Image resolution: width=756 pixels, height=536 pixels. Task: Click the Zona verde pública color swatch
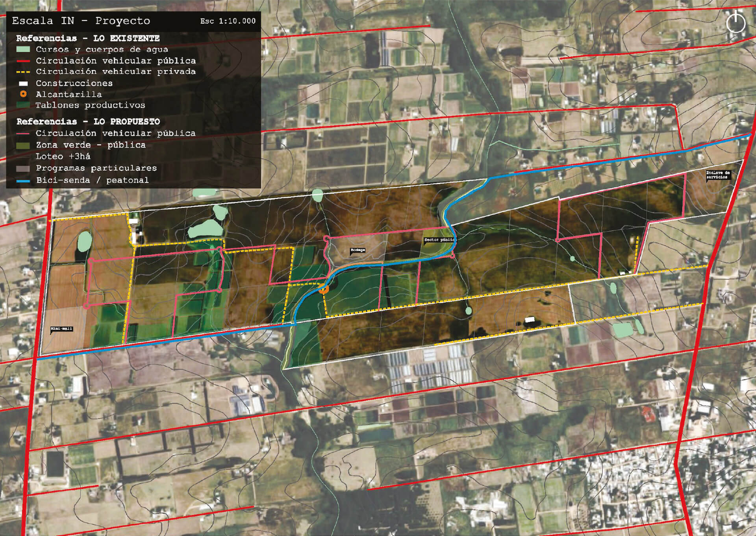point(23,145)
